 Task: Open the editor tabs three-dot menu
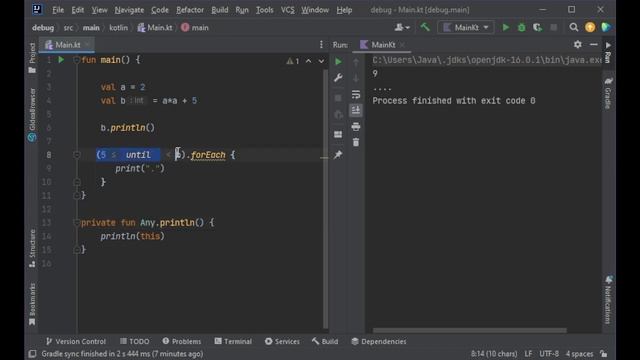(x=321, y=44)
